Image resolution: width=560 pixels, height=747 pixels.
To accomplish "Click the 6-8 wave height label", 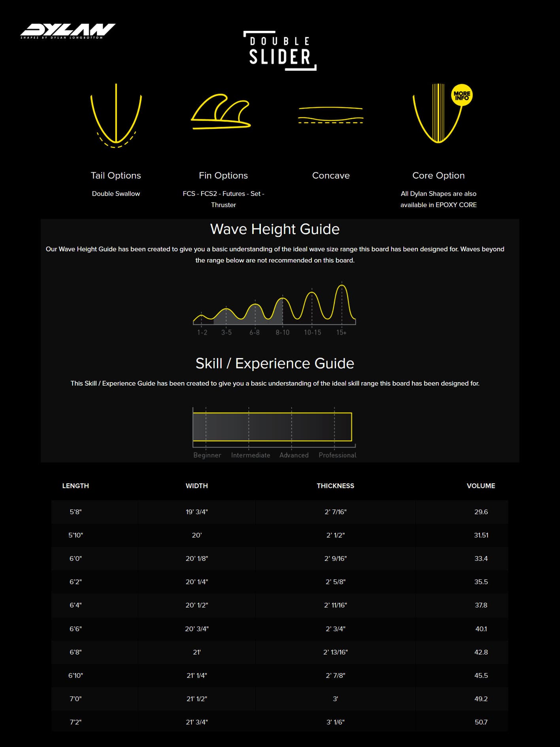I will tap(255, 332).
